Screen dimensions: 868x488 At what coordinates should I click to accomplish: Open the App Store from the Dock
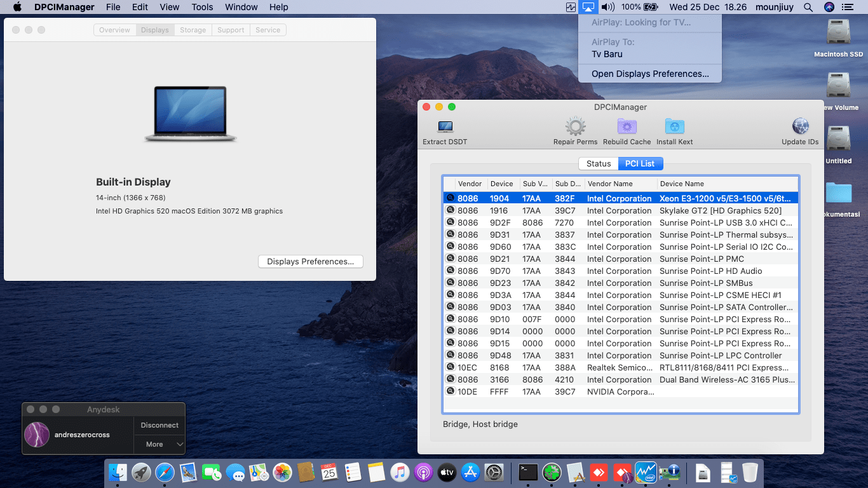click(470, 472)
